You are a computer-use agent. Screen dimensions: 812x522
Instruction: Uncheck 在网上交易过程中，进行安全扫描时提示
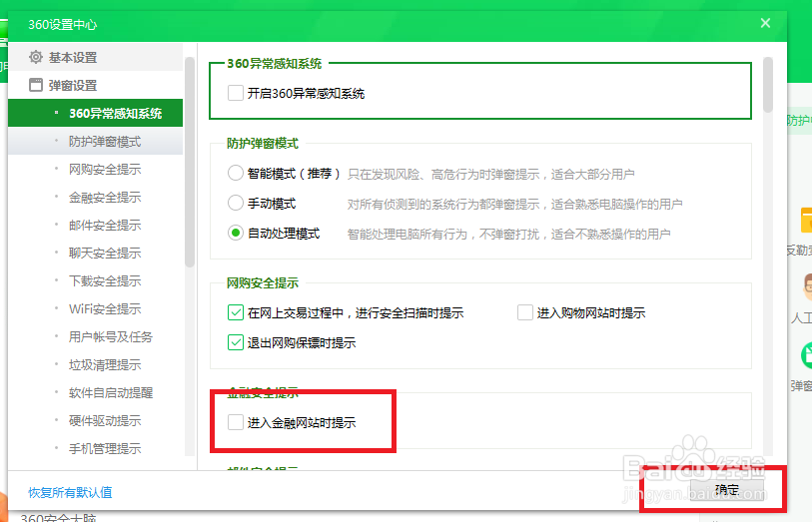click(236, 312)
